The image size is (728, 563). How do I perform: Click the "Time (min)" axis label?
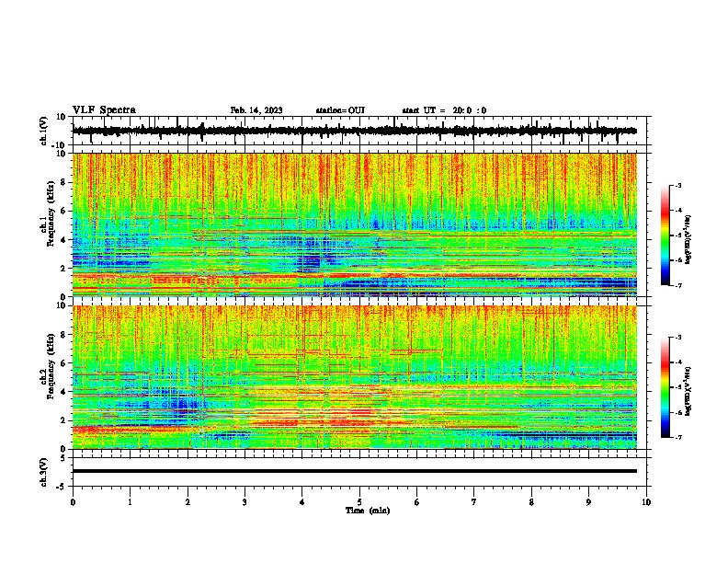click(368, 511)
